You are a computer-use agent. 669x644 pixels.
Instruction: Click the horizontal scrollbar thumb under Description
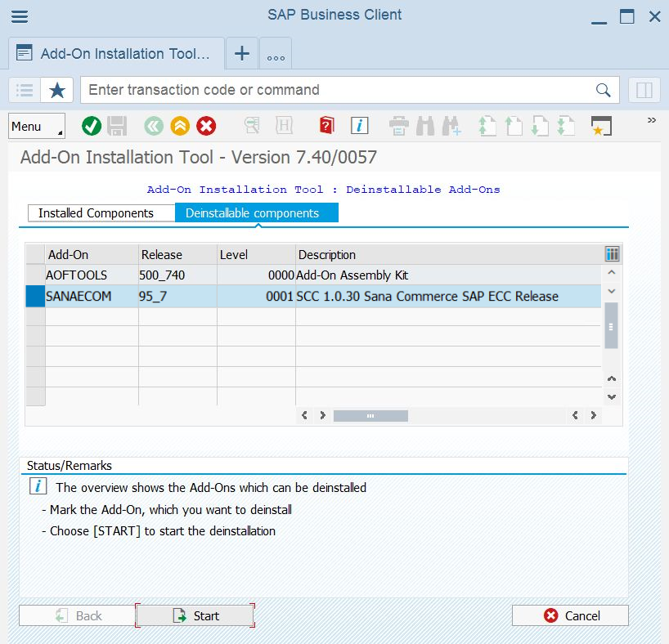click(370, 415)
